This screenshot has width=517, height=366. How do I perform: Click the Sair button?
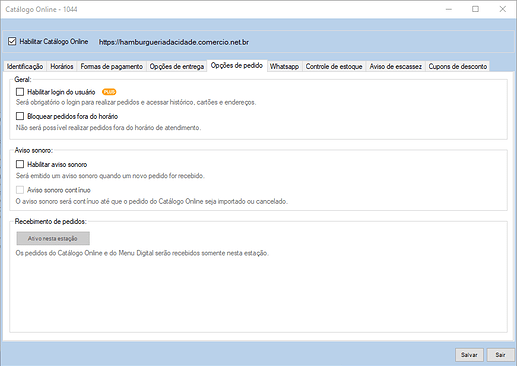coord(500,355)
